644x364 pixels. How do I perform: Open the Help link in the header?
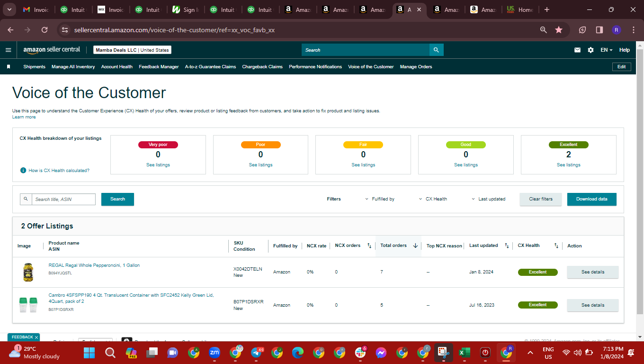click(625, 50)
